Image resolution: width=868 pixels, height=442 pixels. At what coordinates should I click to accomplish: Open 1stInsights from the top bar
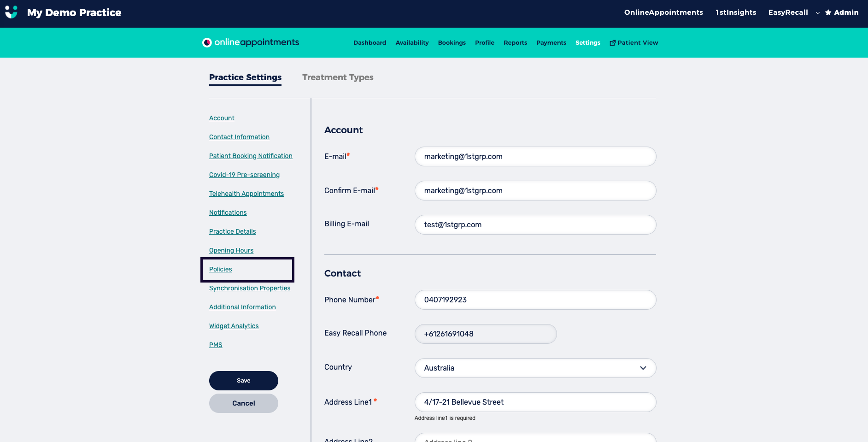(735, 12)
